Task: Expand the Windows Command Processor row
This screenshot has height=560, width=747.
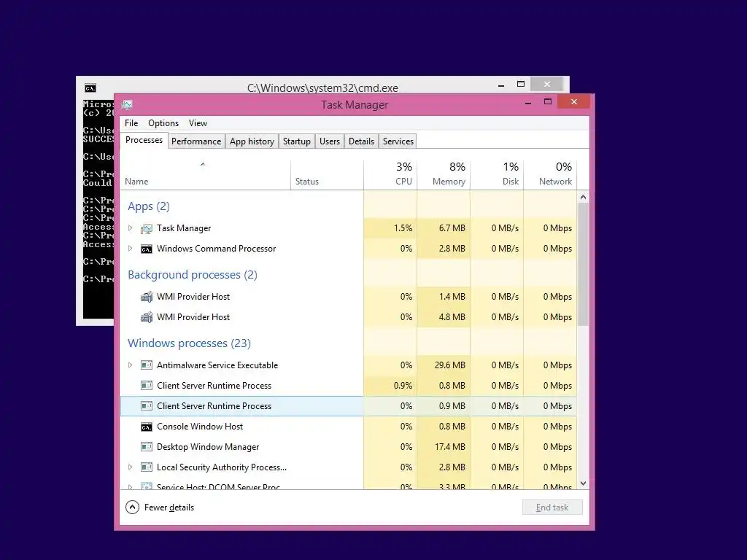Action: pyautogui.click(x=130, y=249)
